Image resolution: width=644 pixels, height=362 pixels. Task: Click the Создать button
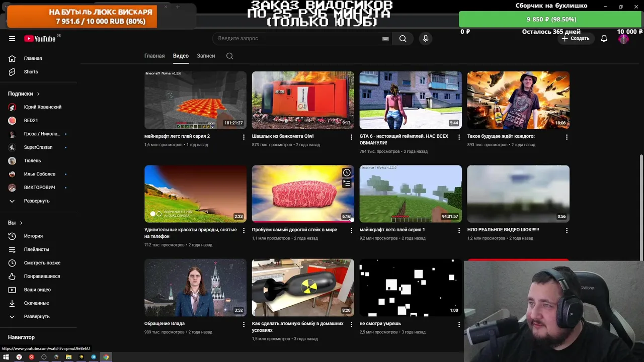[x=575, y=39]
